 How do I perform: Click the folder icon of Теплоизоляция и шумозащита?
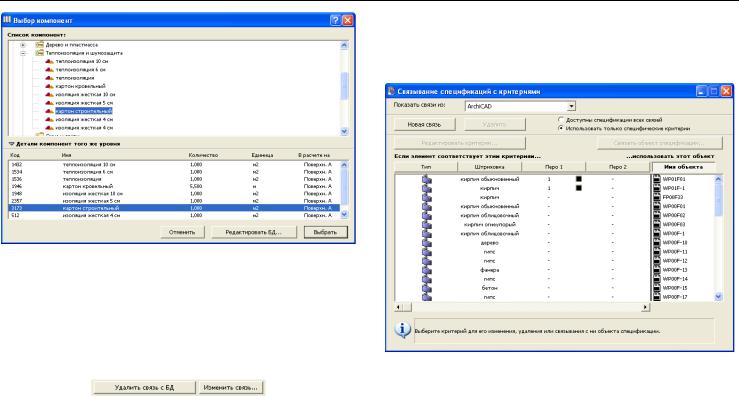(x=40, y=53)
